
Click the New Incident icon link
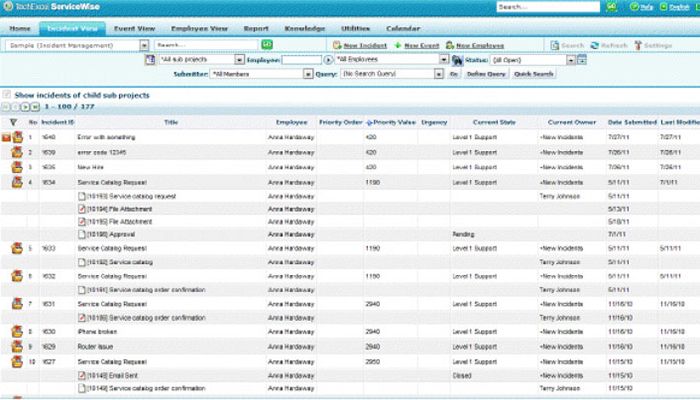click(360, 46)
